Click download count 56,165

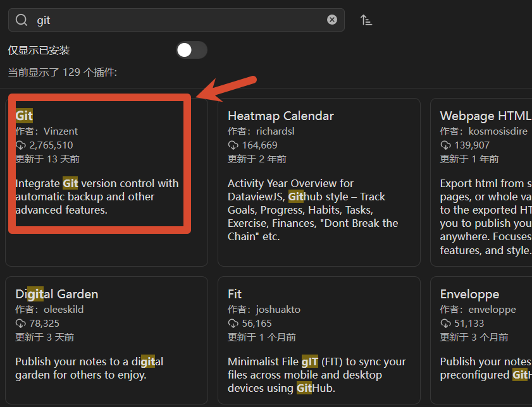click(x=257, y=324)
